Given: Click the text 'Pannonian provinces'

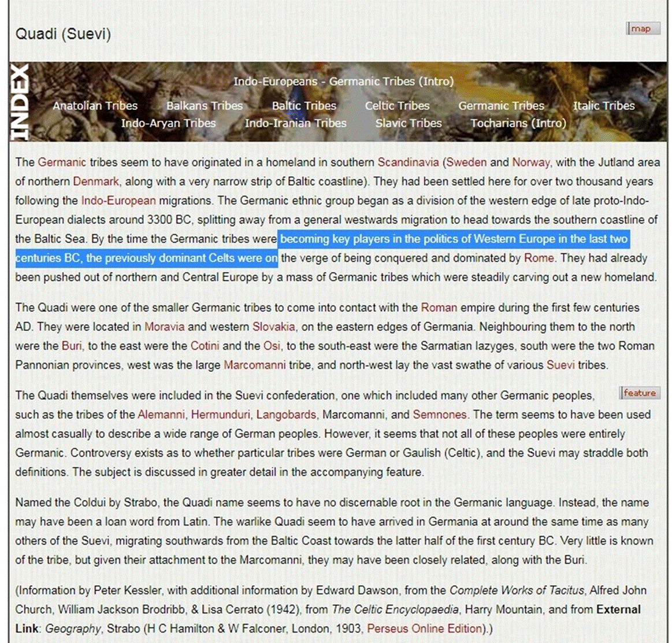Looking at the screenshot, I should pos(68,365).
